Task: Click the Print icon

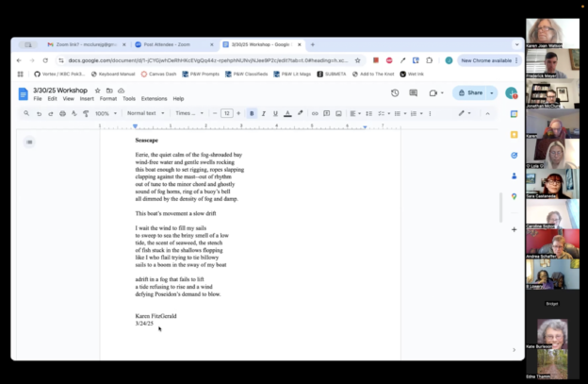Action: click(63, 113)
